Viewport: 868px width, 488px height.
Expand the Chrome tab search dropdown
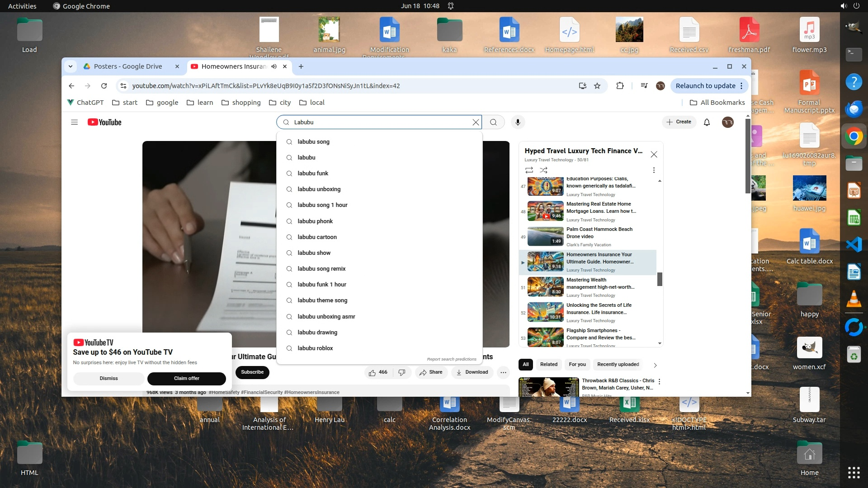71,66
